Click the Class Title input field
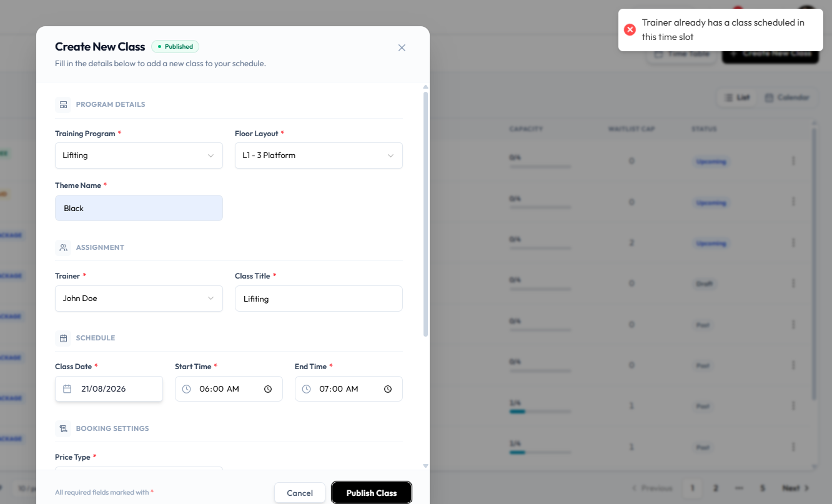 (x=319, y=299)
